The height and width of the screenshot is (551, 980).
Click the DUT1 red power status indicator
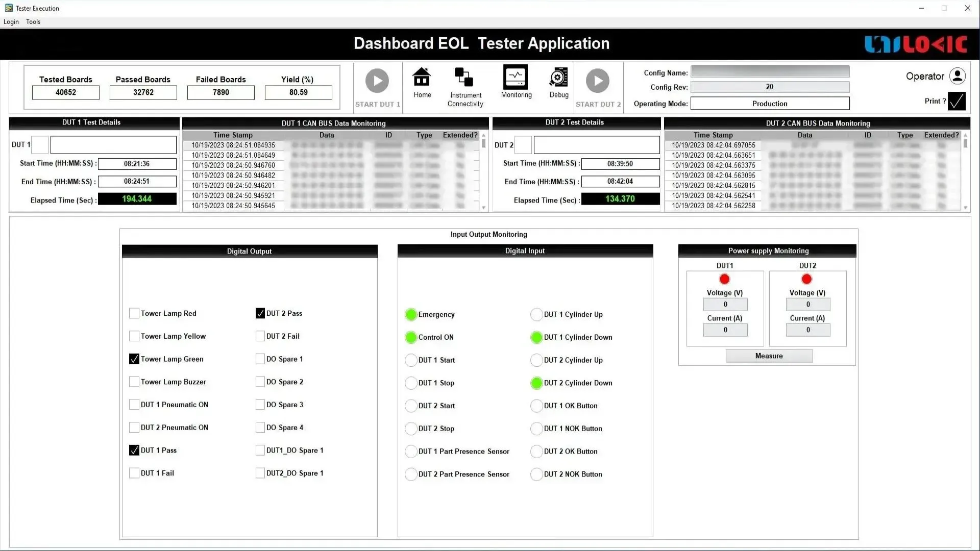[x=724, y=279]
